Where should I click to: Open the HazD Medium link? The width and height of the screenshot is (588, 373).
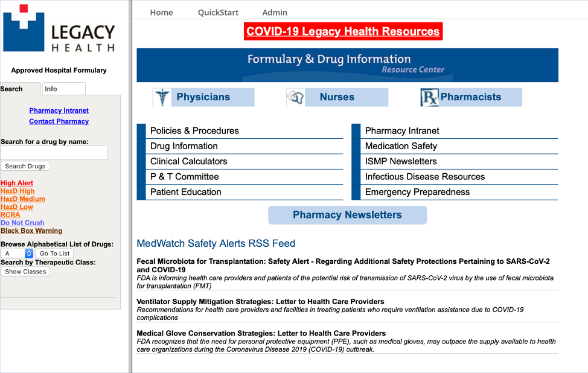click(23, 199)
